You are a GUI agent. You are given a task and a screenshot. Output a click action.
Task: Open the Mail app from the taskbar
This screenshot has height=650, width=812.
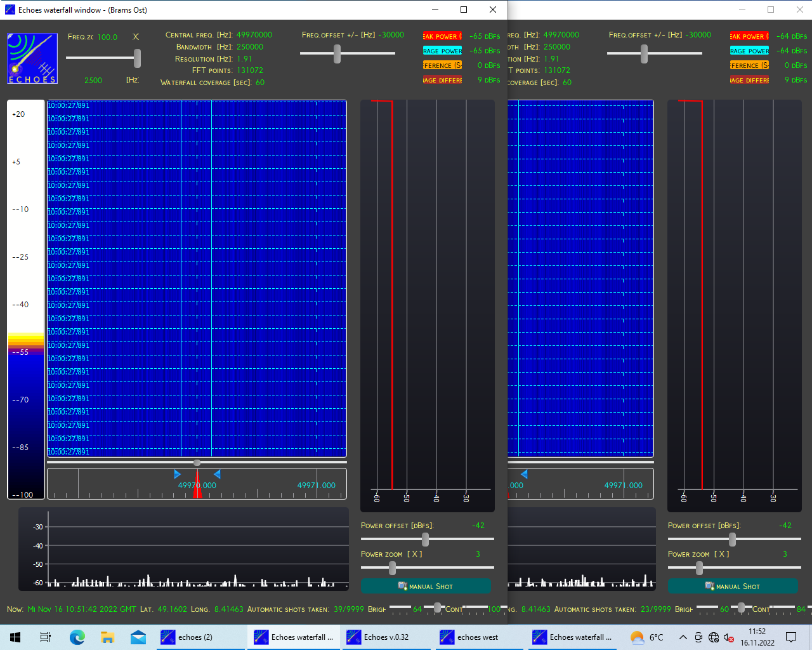[138, 637]
